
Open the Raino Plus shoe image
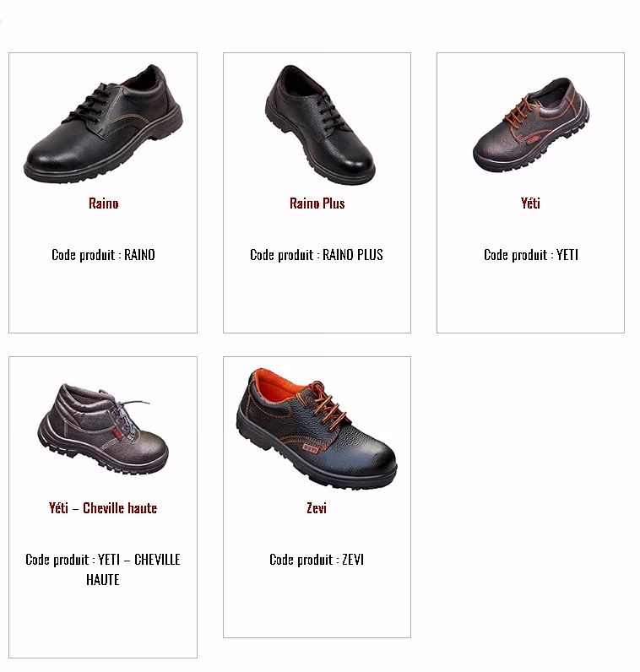[319, 125]
